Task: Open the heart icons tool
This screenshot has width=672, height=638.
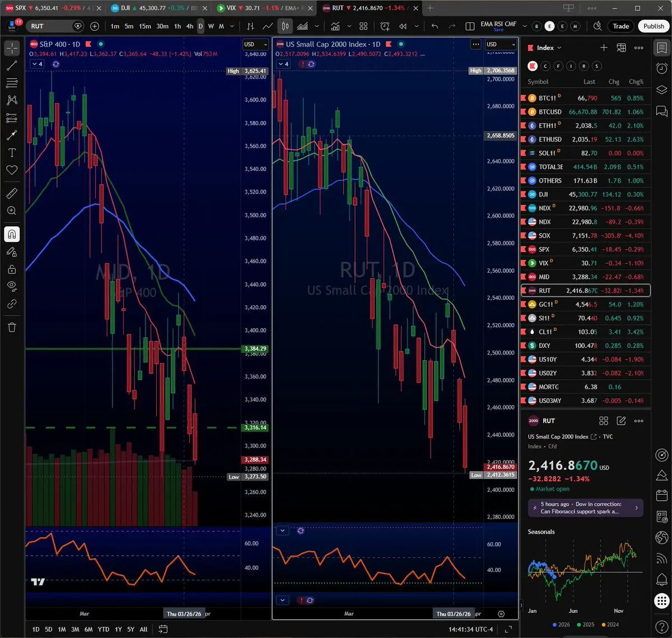Action: click(x=12, y=170)
